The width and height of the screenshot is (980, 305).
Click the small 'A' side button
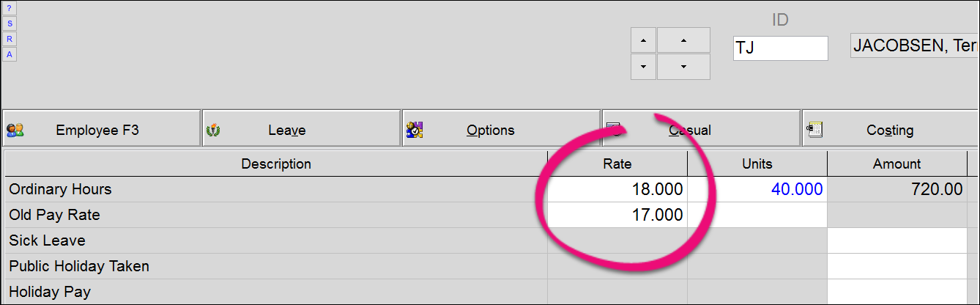10,54
